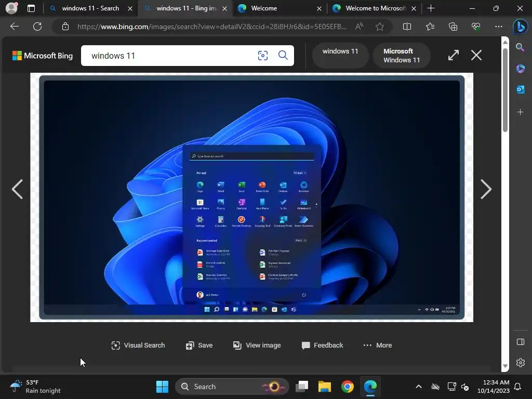
Task: Close the image detail view
Action: [x=476, y=55]
